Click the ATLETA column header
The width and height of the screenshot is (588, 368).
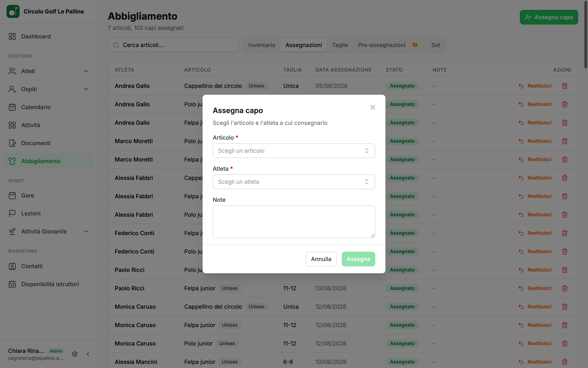click(124, 70)
